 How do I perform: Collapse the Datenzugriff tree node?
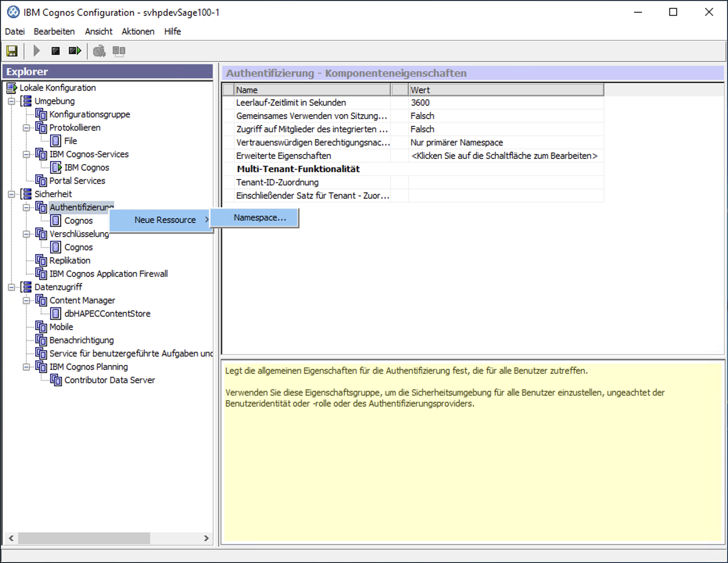pyautogui.click(x=12, y=287)
